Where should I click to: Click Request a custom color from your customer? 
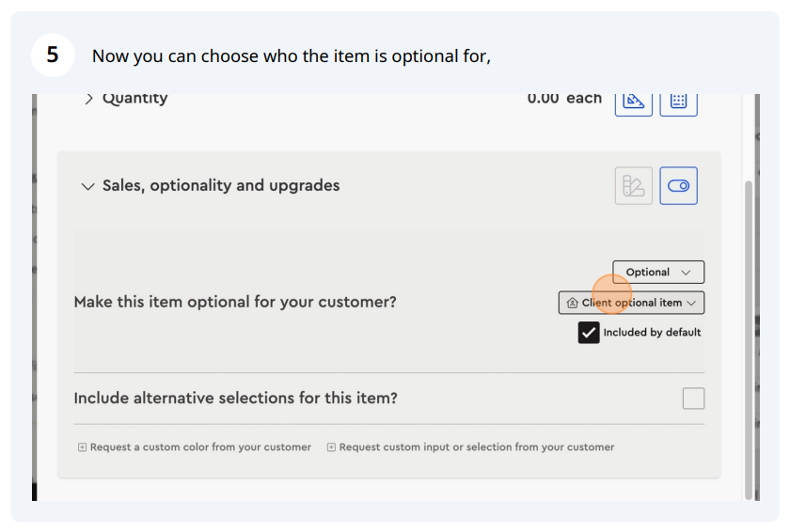[x=200, y=447]
